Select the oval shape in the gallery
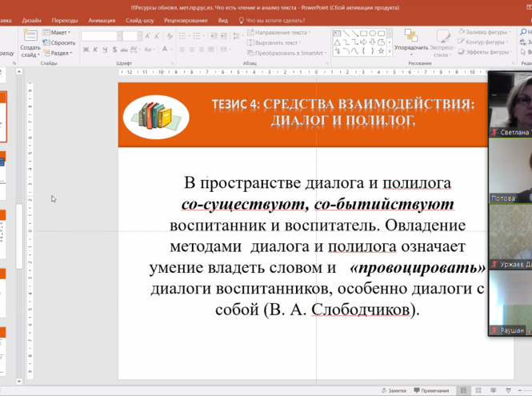 click(372, 34)
